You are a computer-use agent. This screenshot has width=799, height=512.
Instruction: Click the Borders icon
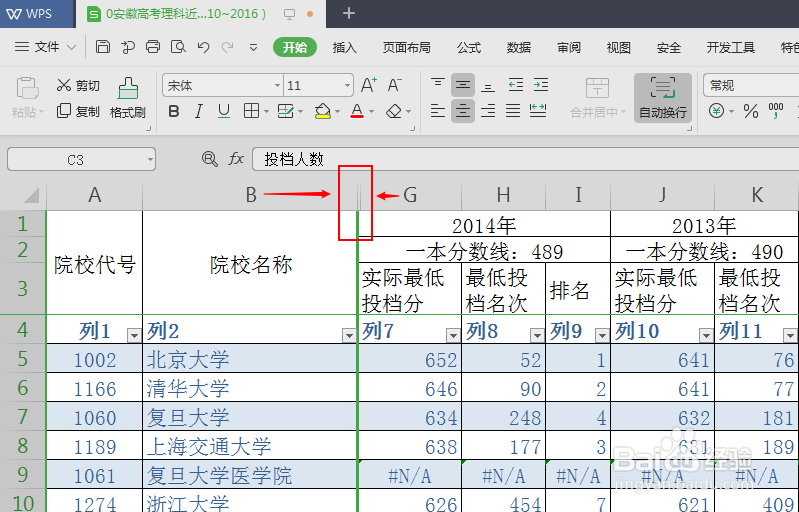pos(251,111)
